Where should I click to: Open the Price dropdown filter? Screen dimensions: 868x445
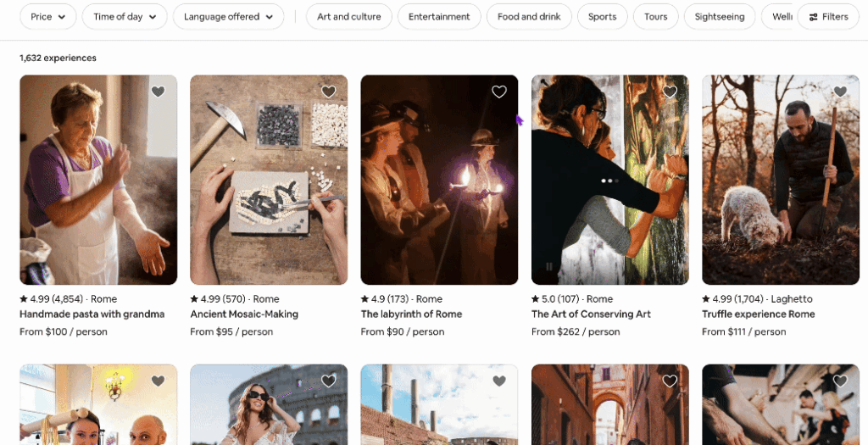click(x=48, y=17)
